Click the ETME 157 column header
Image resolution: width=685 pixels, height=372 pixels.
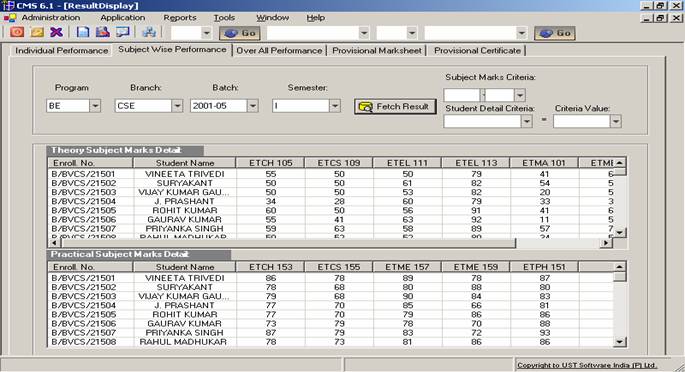click(x=407, y=267)
